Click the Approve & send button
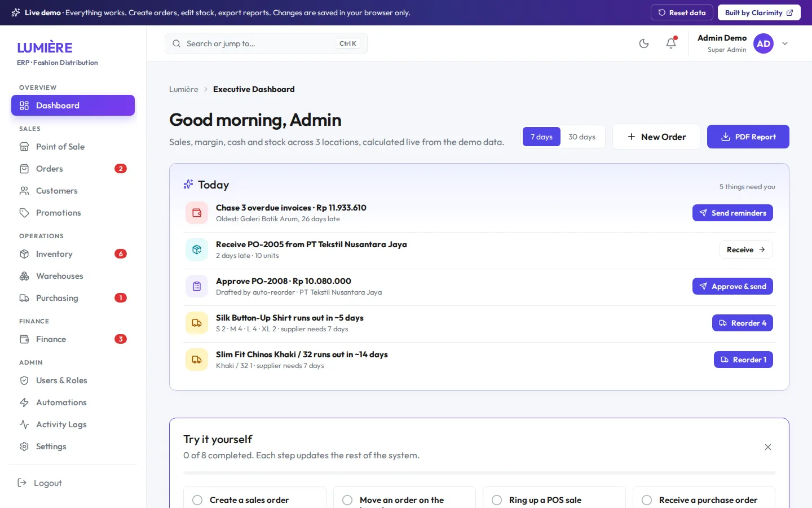The height and width of the screenshot is (508, 812). point(732,286)
